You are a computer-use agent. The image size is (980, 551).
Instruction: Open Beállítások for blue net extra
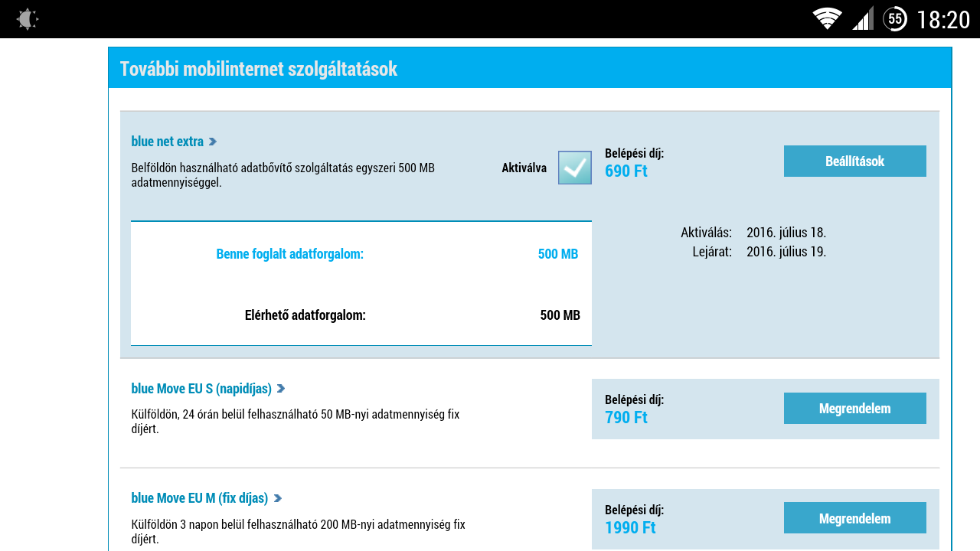click(855, 161)
